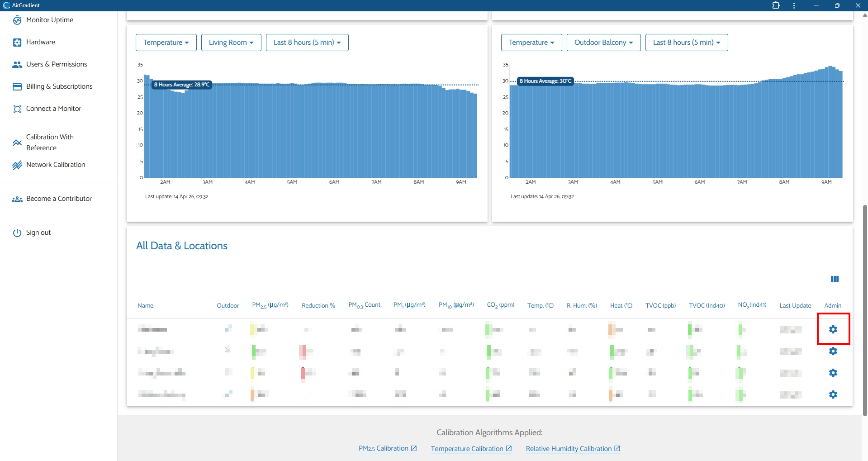Click the Connect a Monitor icon
This screenshot has width=868, height=461.
point(17,109)
